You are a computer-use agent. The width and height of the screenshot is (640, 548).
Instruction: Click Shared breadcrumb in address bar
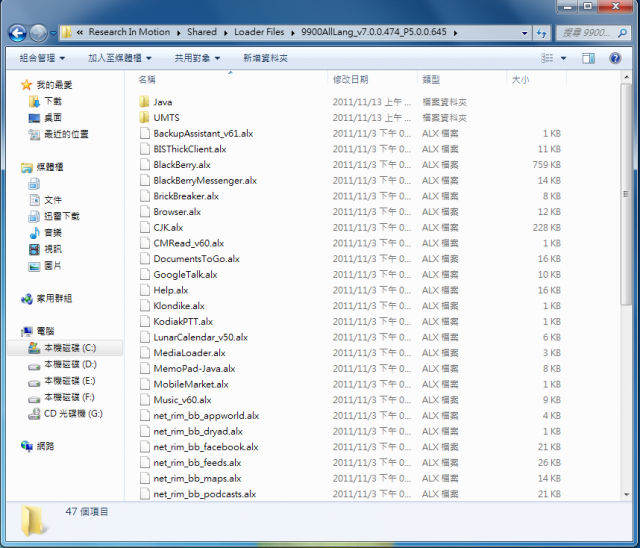coord(202,32)
